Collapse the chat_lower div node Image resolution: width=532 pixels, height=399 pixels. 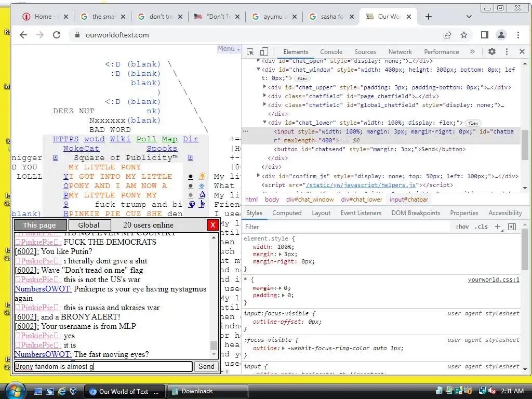(x=264, y=122)
